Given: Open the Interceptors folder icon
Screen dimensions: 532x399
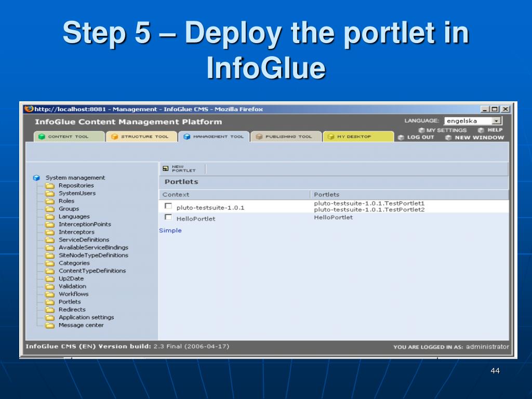Looking at the screenshot, I should tap(50, 232).
